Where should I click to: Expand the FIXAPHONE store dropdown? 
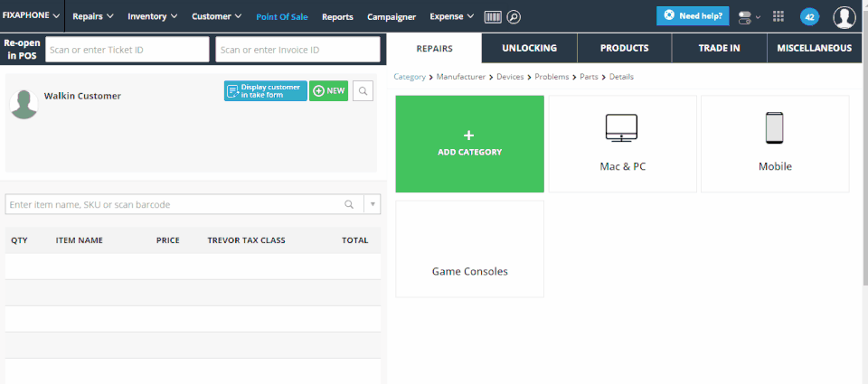(x=32, y=16)
